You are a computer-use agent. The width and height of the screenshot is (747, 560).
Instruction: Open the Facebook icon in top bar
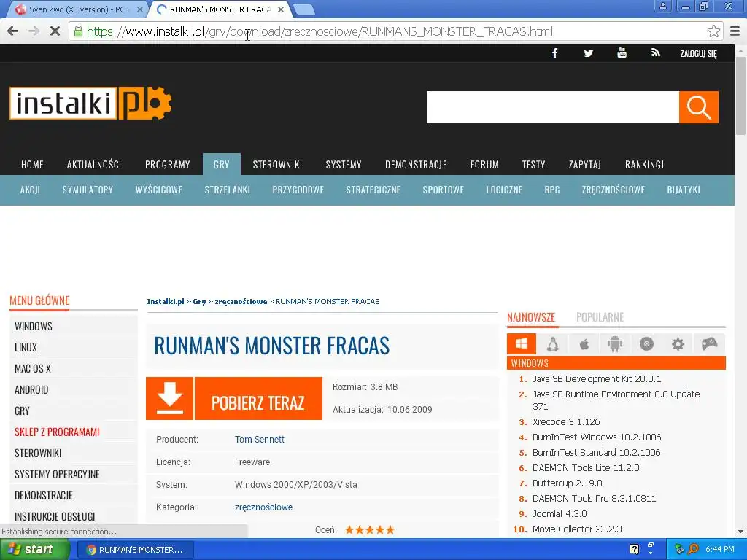[554, 53]
